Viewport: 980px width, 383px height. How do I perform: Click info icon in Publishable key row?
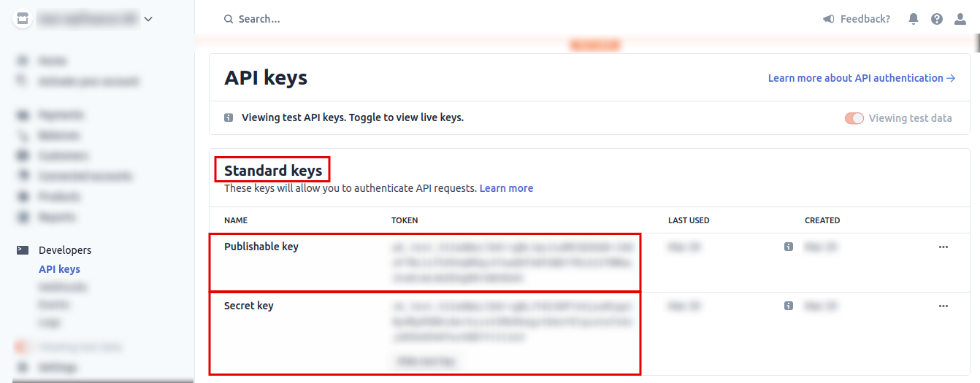pos(789,247)
